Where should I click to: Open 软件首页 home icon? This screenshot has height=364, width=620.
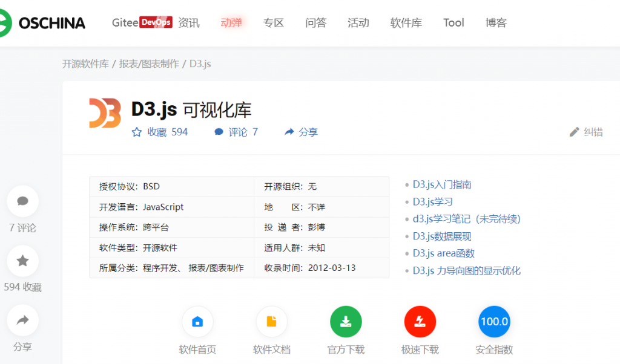point(197,322)
